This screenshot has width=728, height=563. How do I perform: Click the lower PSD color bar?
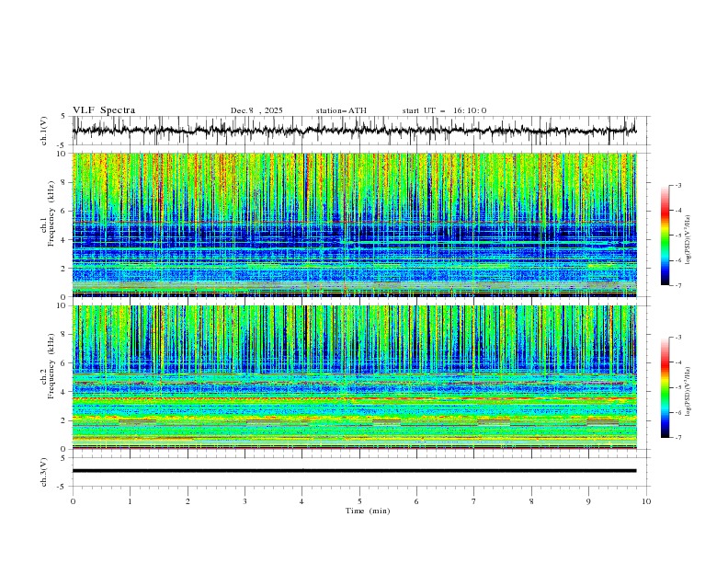pyautogui.click(x=665, y=387)
